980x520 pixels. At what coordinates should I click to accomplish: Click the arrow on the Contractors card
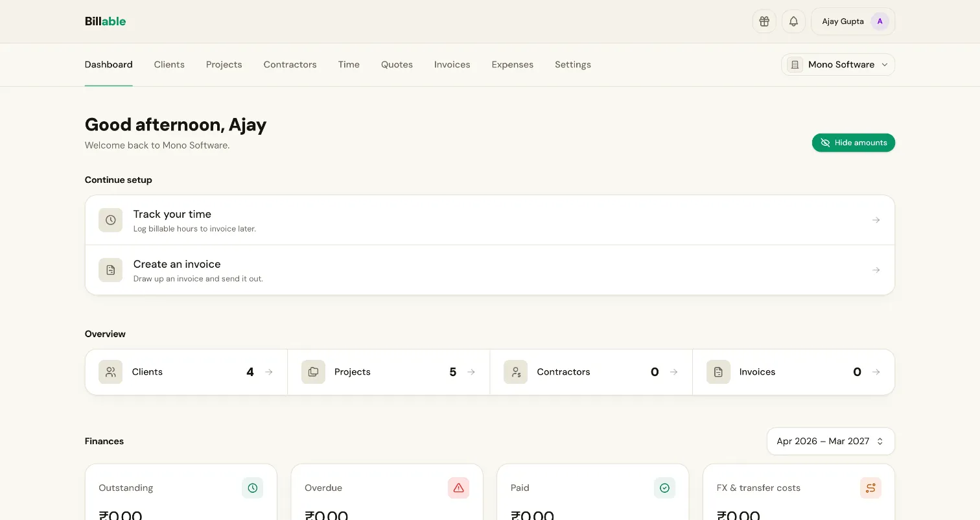[x=673, y=372]
